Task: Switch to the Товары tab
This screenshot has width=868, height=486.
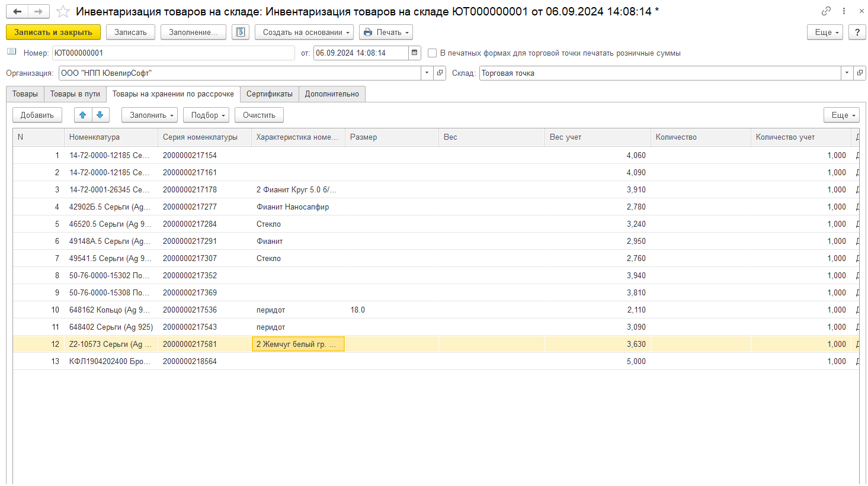Action: pyautogui.click(x=25, y=94)
